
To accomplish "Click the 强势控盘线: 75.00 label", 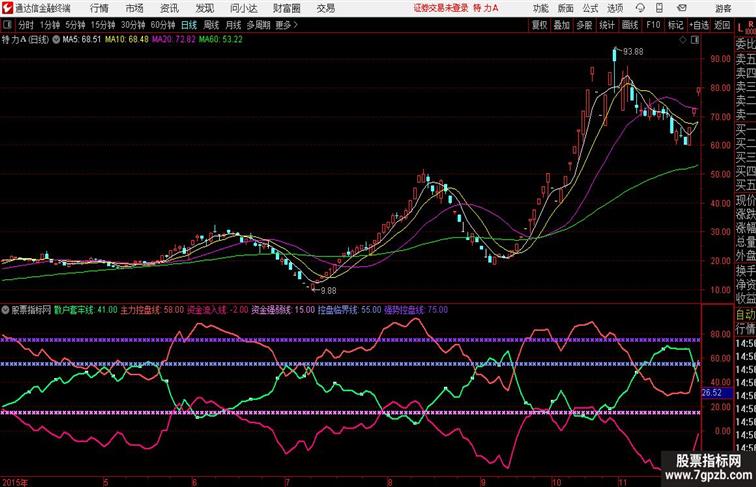I will tap(416, 310).
